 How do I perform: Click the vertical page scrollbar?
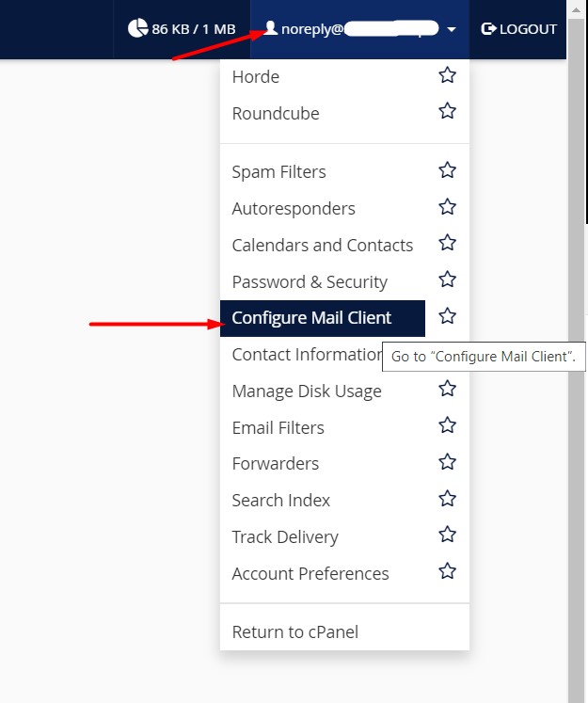pos(576,376)
